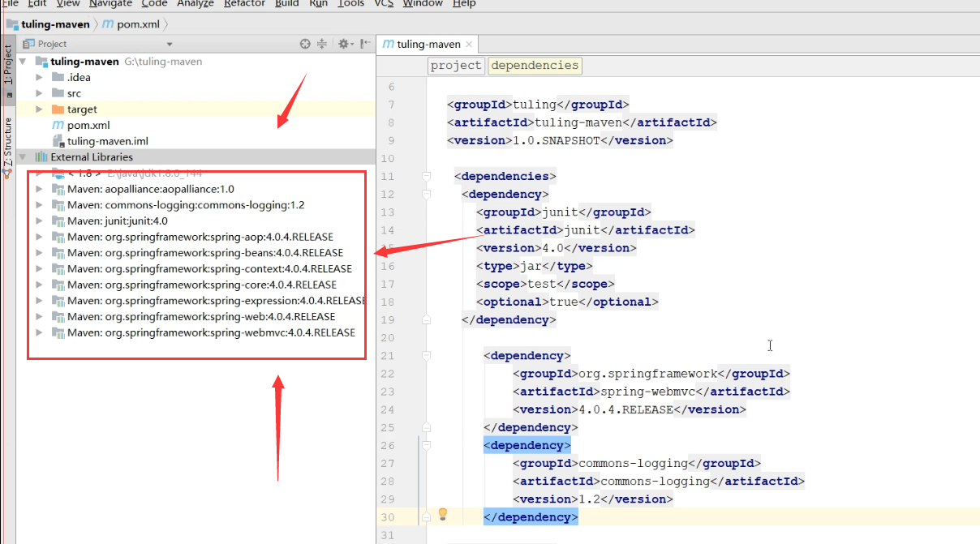Click the External Libraries bars icon
The image size is (980, 544).
41,157
